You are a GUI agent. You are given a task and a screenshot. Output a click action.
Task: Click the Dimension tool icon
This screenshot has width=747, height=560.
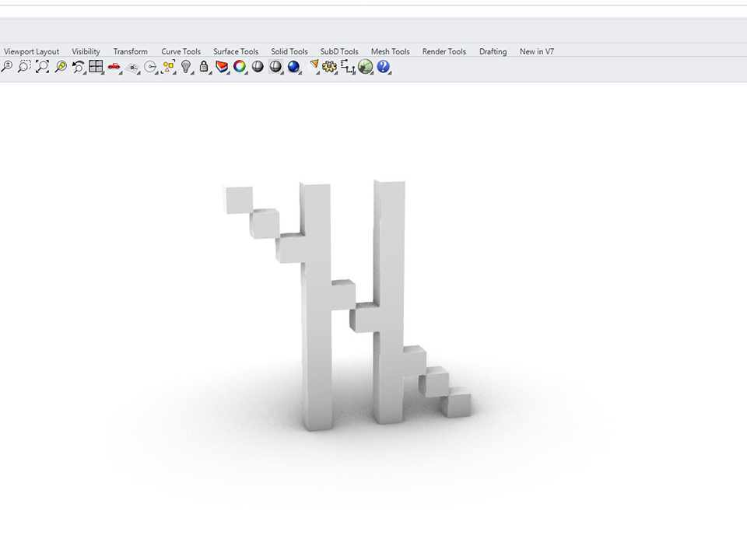coord(347,67)
